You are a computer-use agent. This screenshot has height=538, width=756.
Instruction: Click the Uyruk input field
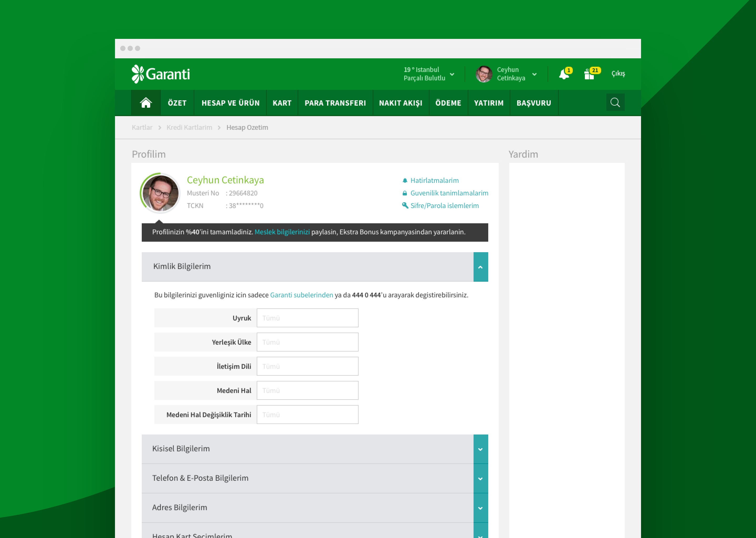click(x=307, y=318)
